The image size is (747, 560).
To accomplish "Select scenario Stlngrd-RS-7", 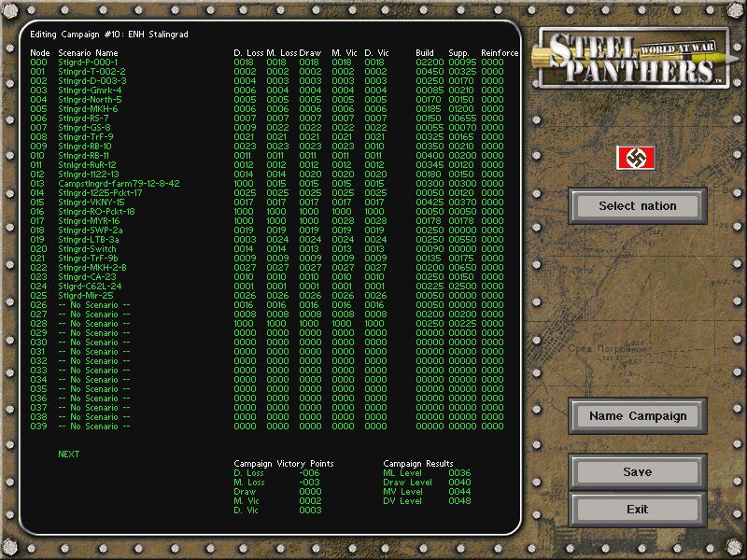I will pyautogui.click(x=83, y=119).
